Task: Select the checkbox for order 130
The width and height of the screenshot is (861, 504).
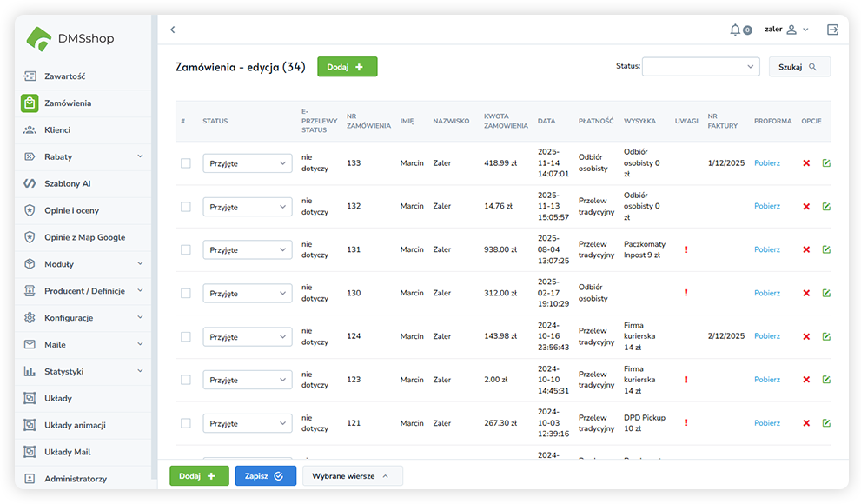Action: (185, 293)
